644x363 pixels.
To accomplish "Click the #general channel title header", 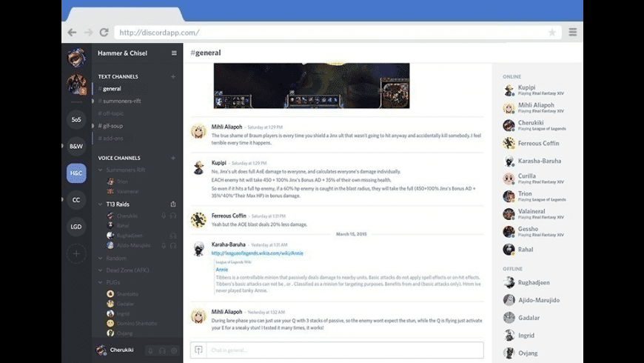I will (x=206, y=53).
